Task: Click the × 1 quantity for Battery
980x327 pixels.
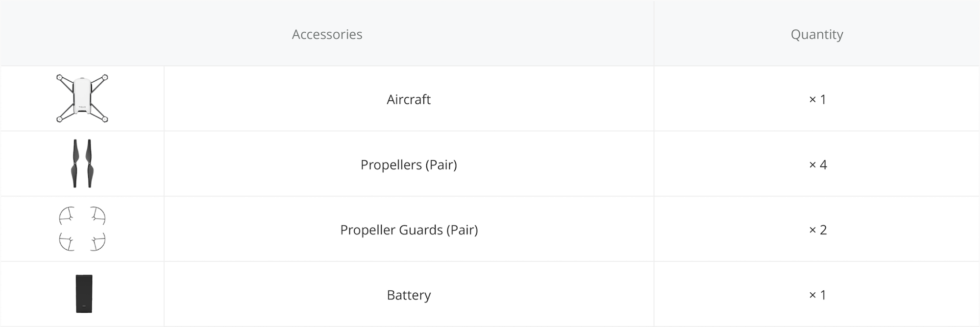Action: coord(817,295)
